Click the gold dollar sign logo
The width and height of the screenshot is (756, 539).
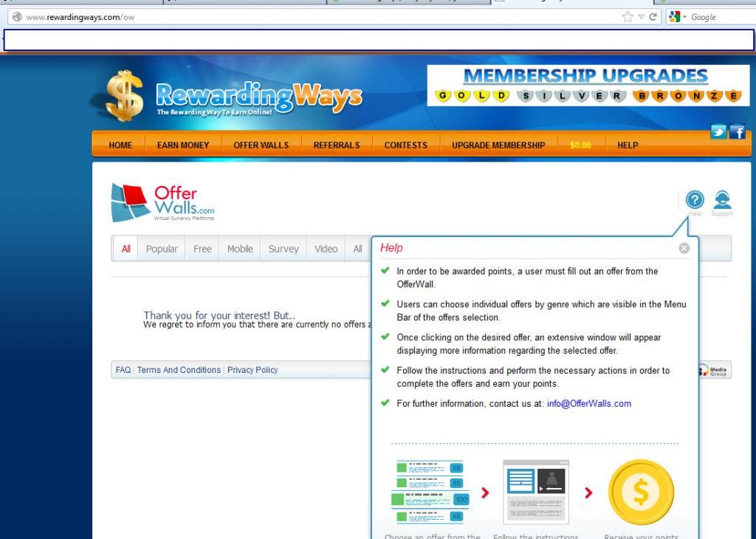click(123, 95)
